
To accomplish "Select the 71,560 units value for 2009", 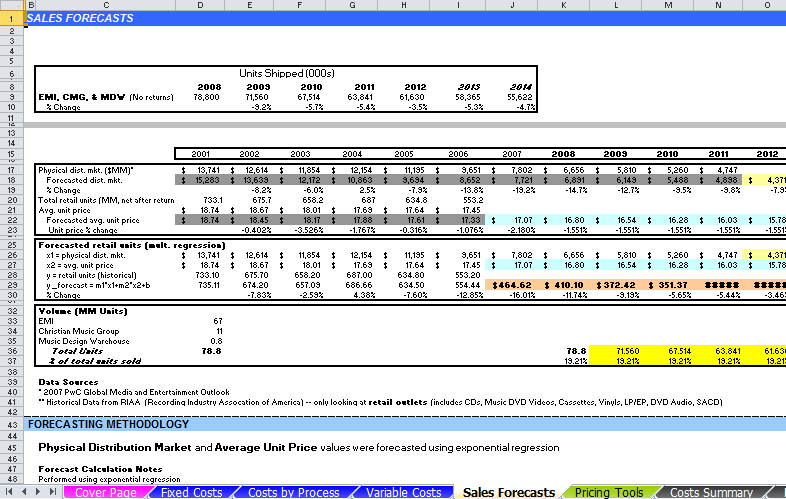I will 257,97.
